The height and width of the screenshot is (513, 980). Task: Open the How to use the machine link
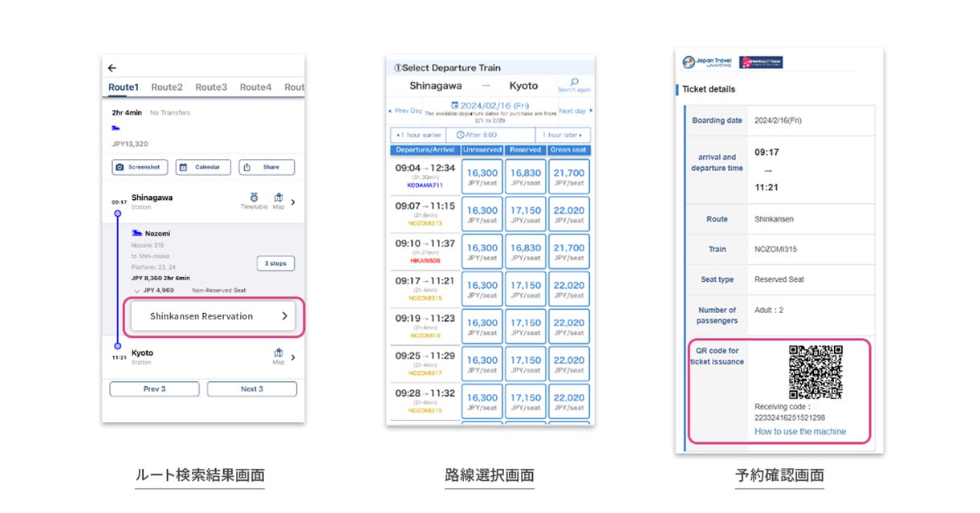coord(800,431)
